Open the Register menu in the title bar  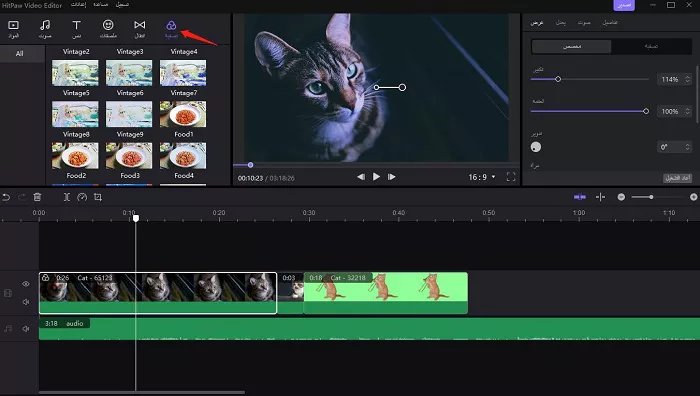click(122, 4)
